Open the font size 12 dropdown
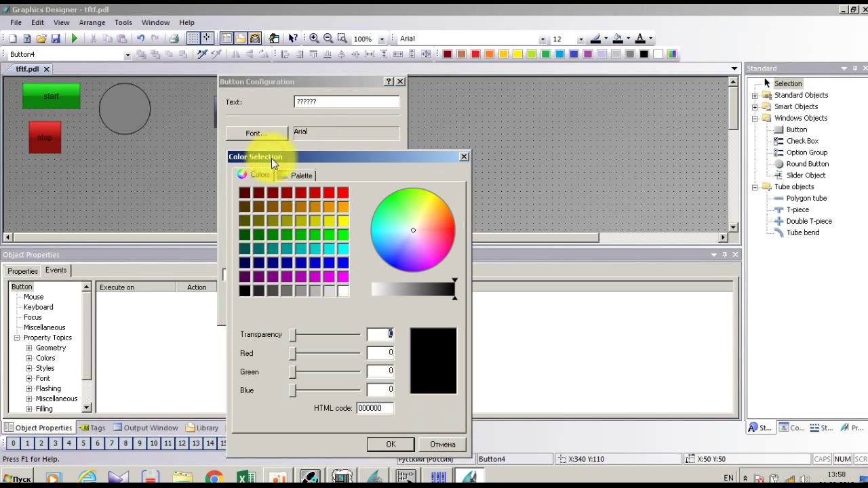 tap(580, 39)
